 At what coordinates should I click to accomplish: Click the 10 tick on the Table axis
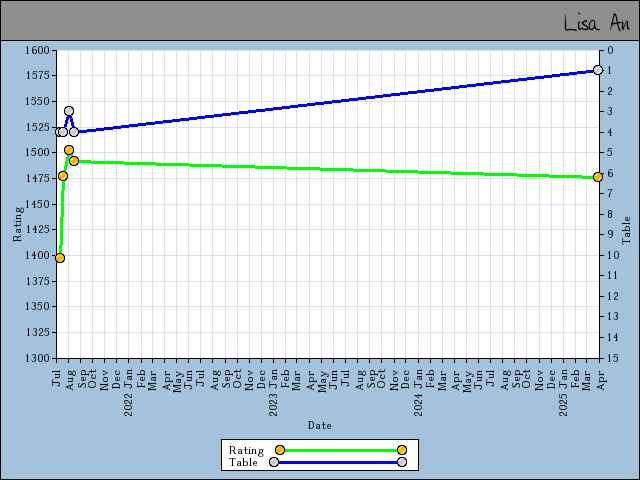[x=613, y=256]
